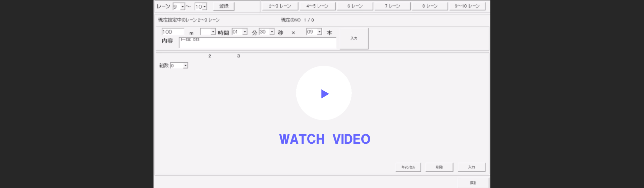Click the 内容 content text field
This screenshot has height=188, width=644.
[257, 43]
